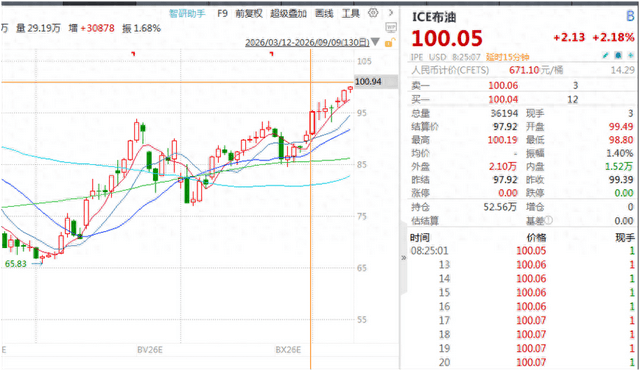
Task: Click the 昨收 value 99.39
Action: pyautogui.click(x=621, y=180)
